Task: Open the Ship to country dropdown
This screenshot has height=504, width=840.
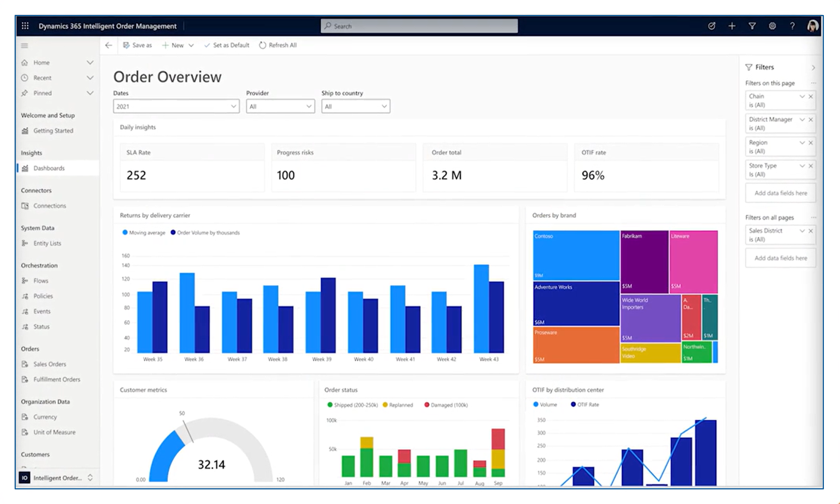Action: click(x=355, y=106)
